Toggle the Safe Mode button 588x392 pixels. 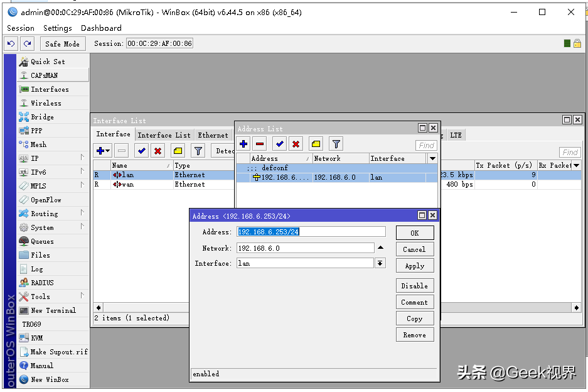point(63,44)
